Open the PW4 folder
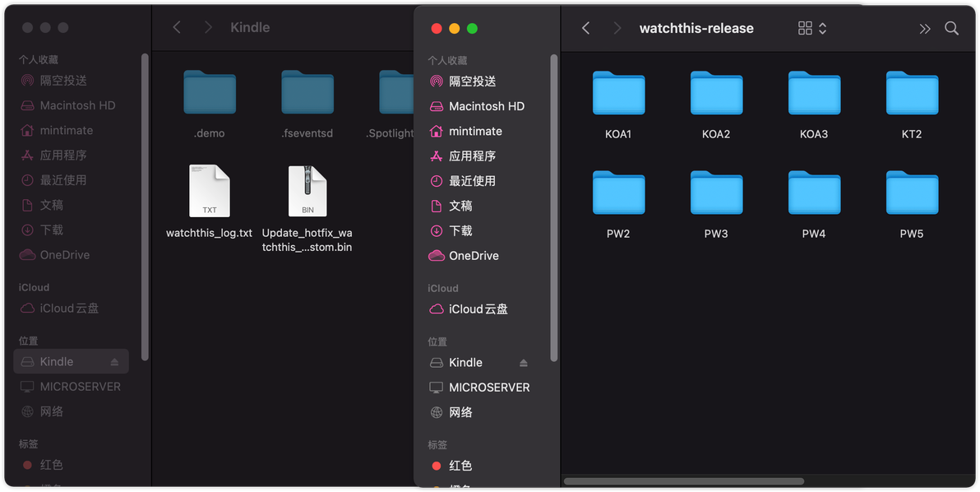 (814, 193)
